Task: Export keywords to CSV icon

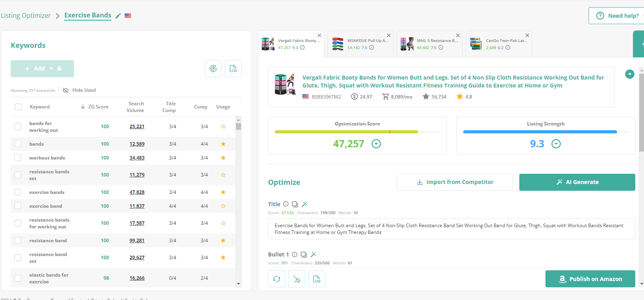Action: tap(233, 68)
